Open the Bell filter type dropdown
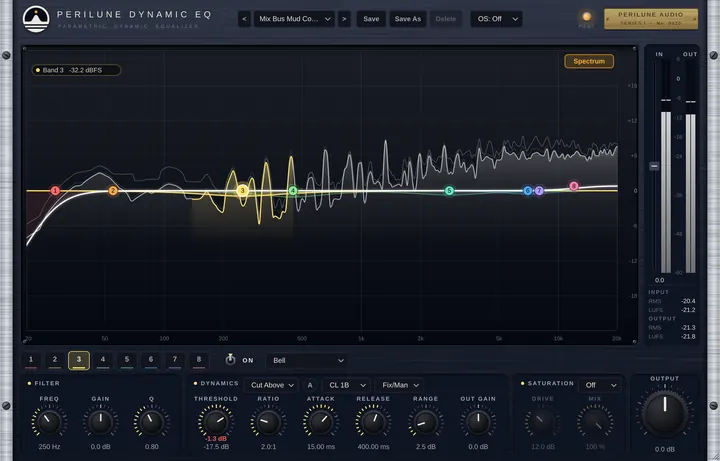The image size is (720, 461). pyautogui.click(x=307, y=360)
